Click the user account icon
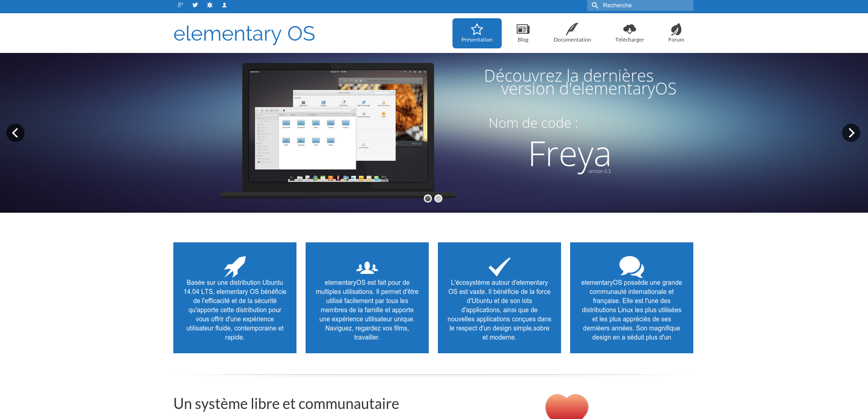Image resolution: width=868 pixels, height=419 pixels. [224, 5]
